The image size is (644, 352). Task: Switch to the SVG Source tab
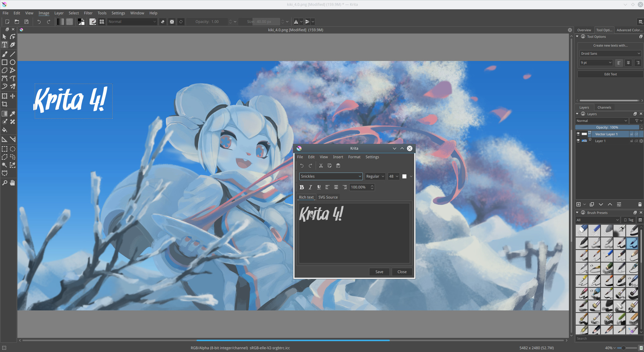click(x=328, y=197)
